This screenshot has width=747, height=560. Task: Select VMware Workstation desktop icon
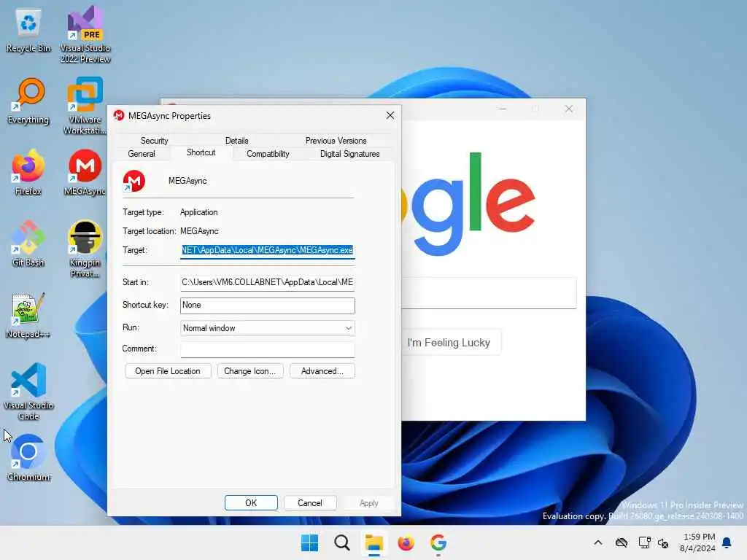click(85, 106)
